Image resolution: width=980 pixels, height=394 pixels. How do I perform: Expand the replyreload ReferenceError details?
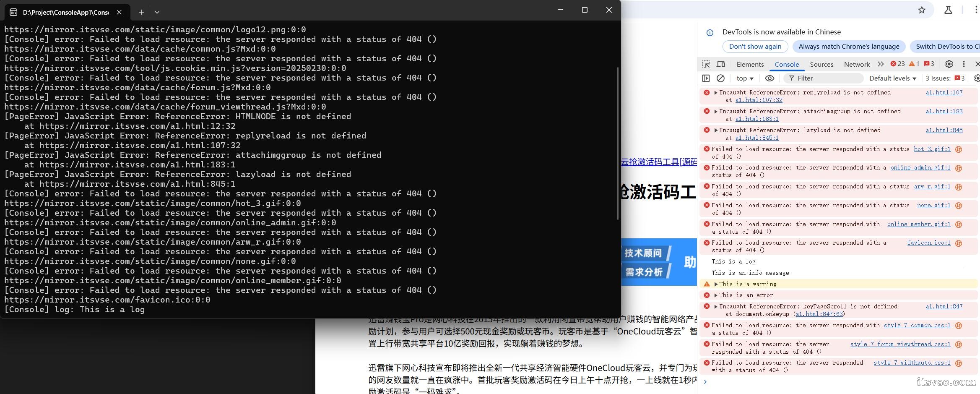pos(716,92)
